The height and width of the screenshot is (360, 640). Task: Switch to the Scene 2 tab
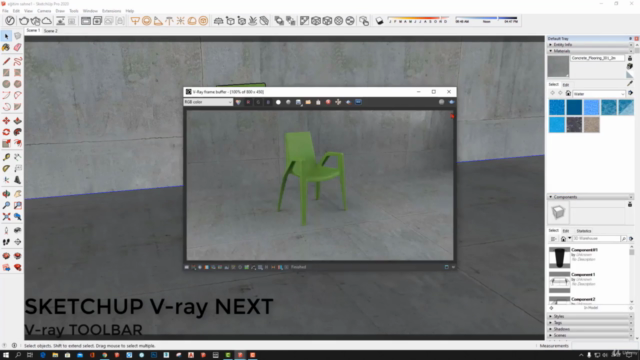click(51, 31)
